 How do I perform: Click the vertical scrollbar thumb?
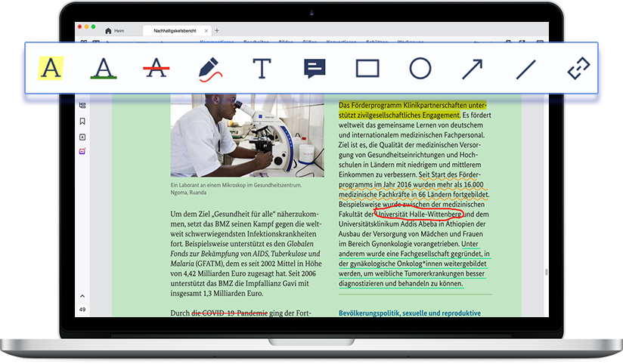[546, 271]
